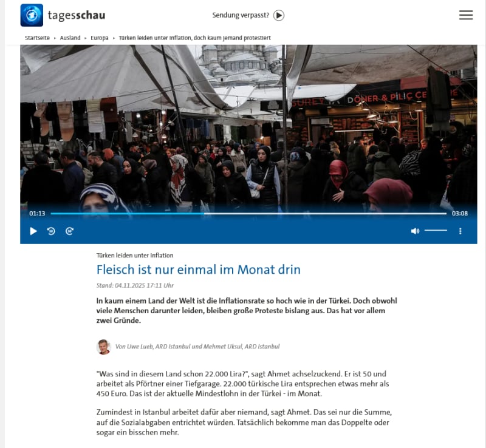This screenshot has height=448, width=486.
Task: Click the elapsed time 01:13 label
Action: tap(37, 214)
